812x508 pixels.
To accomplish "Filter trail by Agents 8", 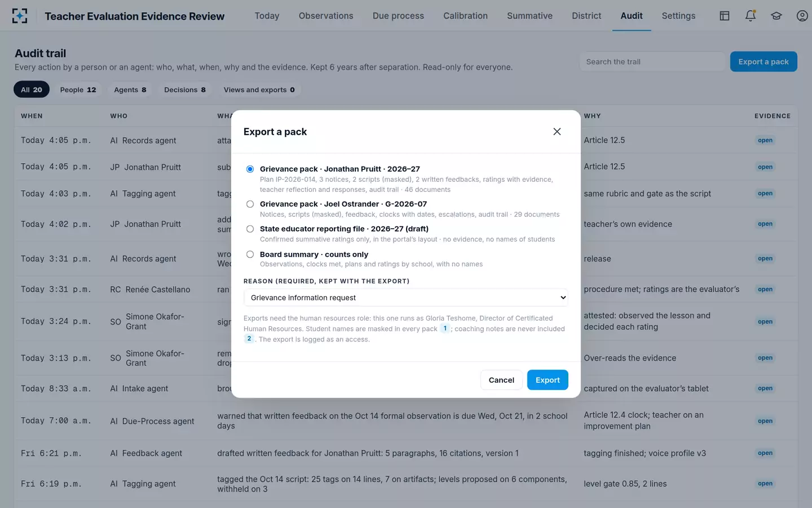I will click(130, 90).
